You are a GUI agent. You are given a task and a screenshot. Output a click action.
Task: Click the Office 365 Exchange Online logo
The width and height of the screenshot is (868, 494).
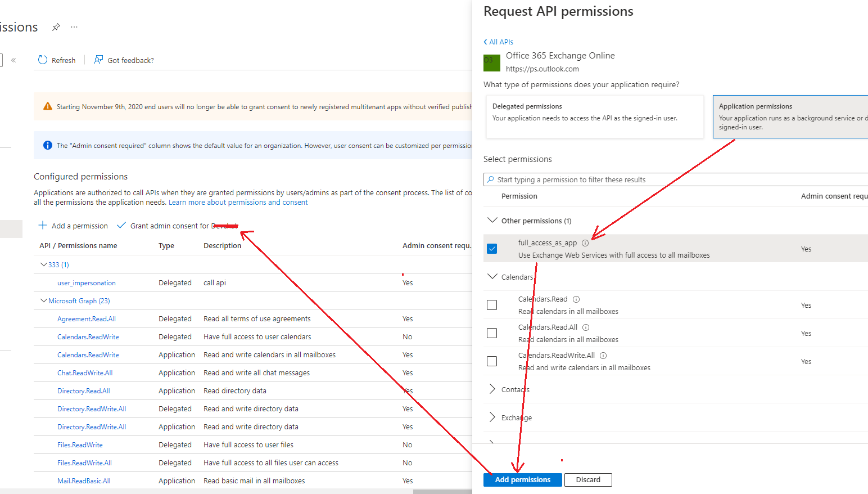tap(492, 62)
